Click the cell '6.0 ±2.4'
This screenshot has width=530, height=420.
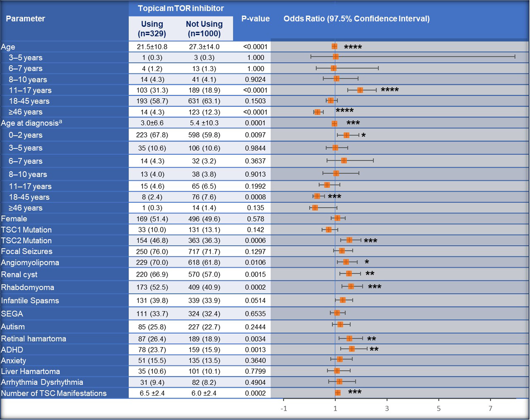(x=204, y=393)
